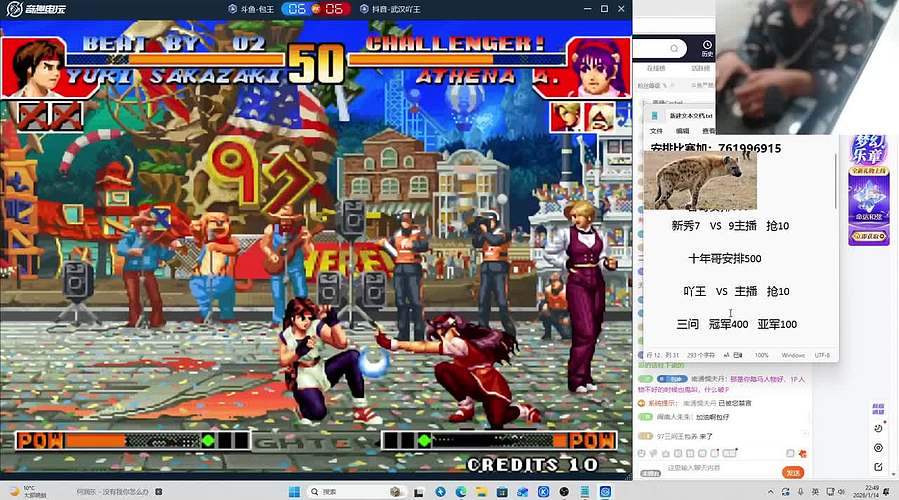Show hidden system tray icons
The width and height of the screenshot is (899, 500).
coord(772,491)
